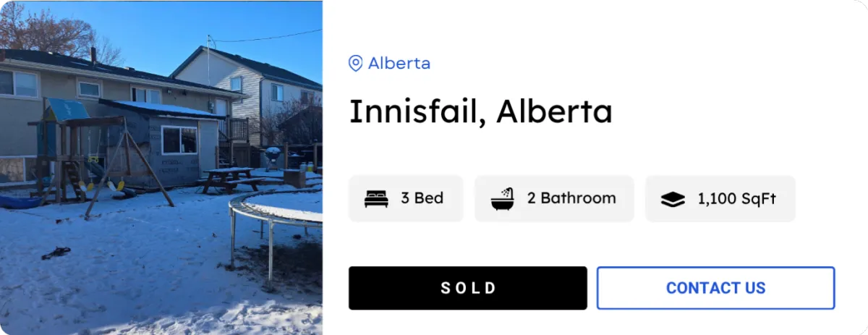Click the picnic table in the photo
Viewport: 868px width, 335px height.
(226, 179)
